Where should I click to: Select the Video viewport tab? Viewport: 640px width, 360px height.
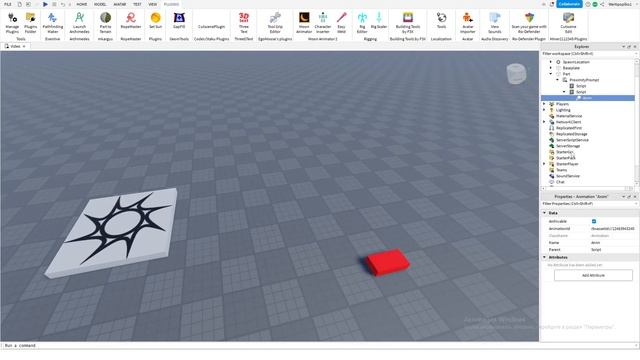coord(15,47)
